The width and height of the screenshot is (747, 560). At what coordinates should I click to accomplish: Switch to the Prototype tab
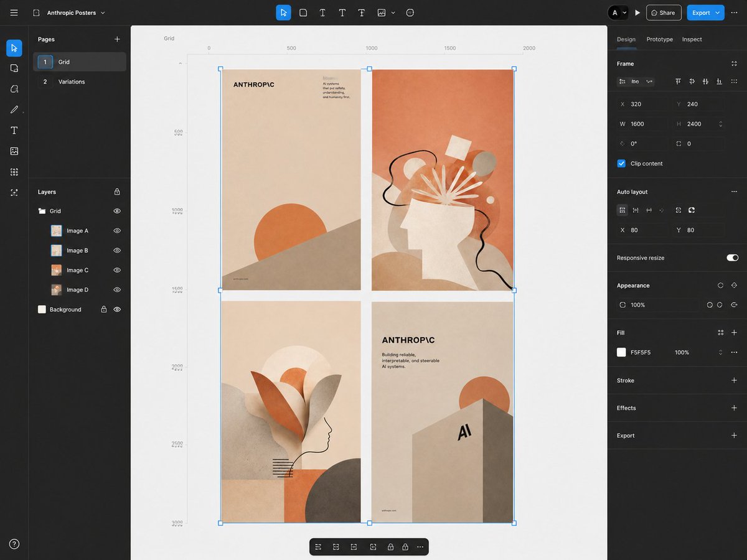coord(659,39)
